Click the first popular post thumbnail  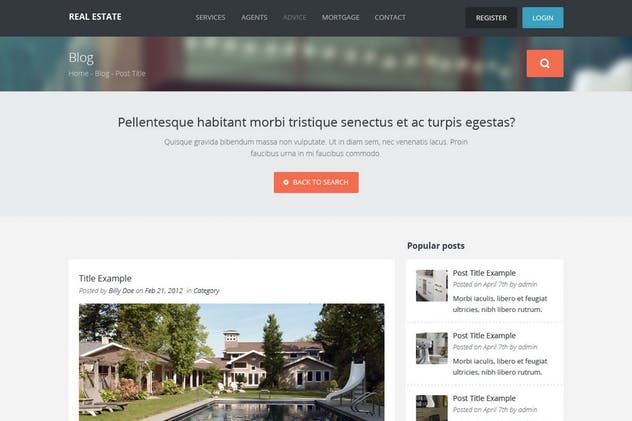pos(432,286)
